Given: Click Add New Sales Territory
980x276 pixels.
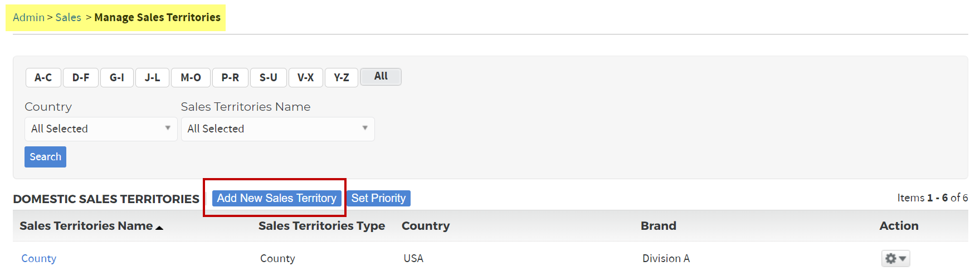Looking at the screenshot, I should pos(276,198).
